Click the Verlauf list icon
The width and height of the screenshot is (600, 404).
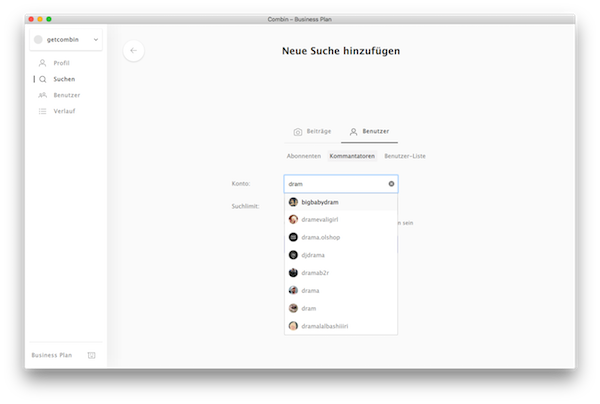pyautogui.click(x=42, y=111)
